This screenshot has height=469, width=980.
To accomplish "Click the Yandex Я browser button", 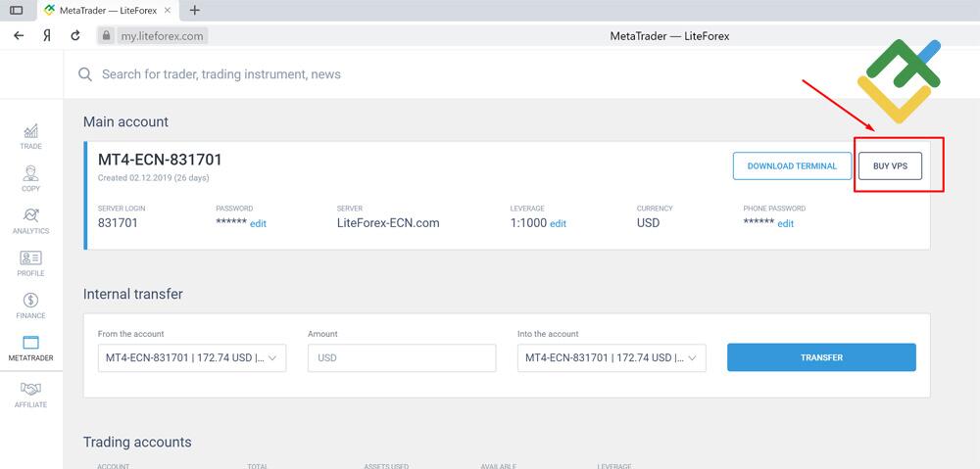I will click(x=47, y=35).
